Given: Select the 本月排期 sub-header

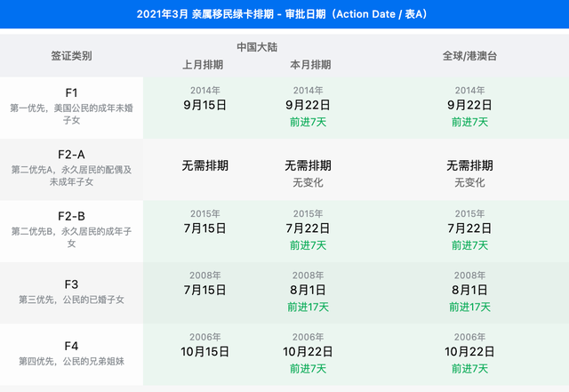Looking at the screenshot, I should coord(310,65).
